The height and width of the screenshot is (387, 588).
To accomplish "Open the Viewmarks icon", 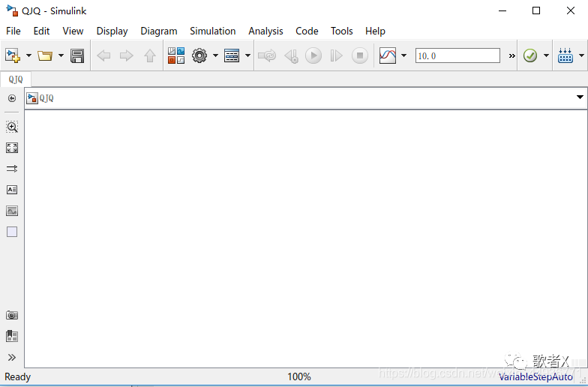I will [12, 336].
